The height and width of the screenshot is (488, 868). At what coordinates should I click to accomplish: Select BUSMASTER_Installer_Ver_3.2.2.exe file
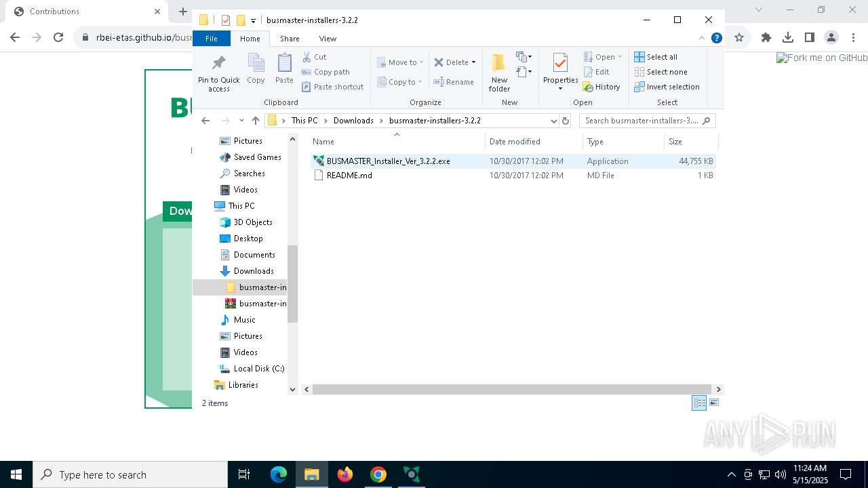click(513, 161)
